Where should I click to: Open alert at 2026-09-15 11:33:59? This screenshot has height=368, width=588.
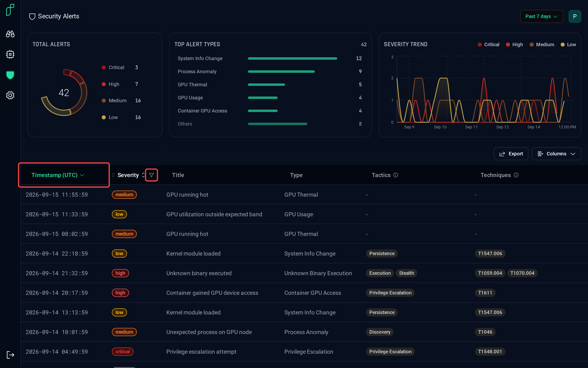pos(304,214)
